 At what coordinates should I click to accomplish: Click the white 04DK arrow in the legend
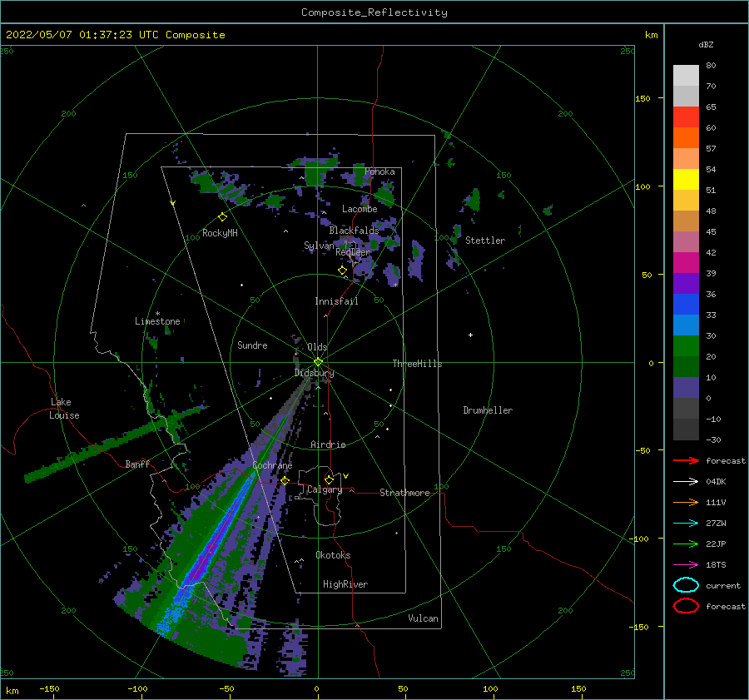(x=686, y=482)
